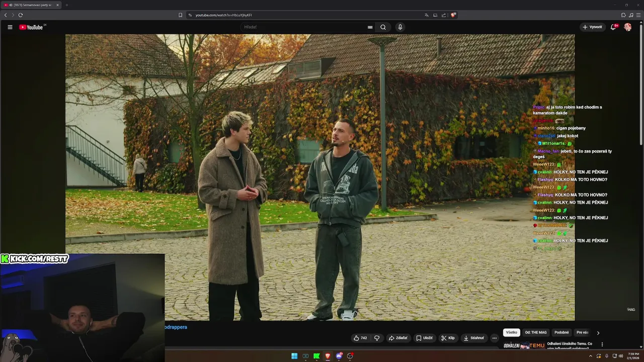Select the Podobné filter chip

(561, 332)
